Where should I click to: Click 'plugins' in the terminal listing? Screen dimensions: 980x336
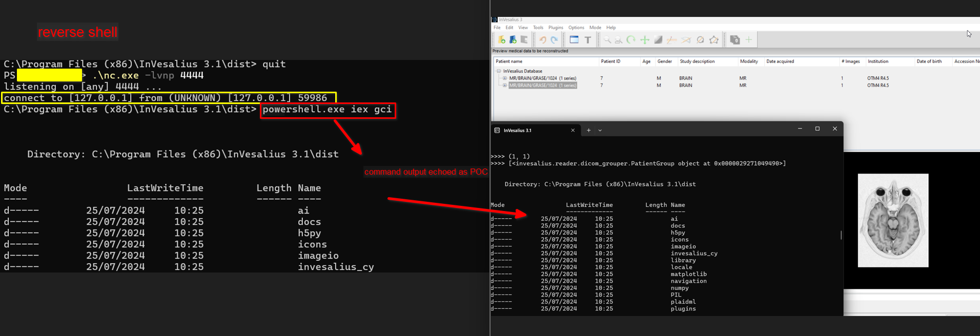tap(683, 309)
